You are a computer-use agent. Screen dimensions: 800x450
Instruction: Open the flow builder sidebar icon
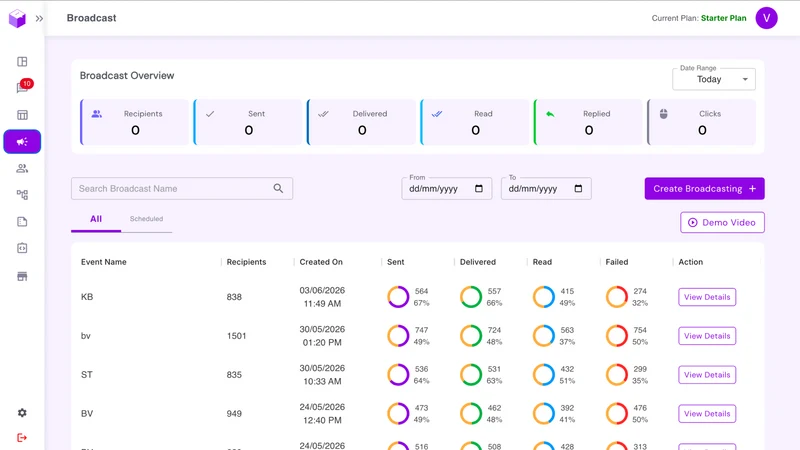pos(22,195)
